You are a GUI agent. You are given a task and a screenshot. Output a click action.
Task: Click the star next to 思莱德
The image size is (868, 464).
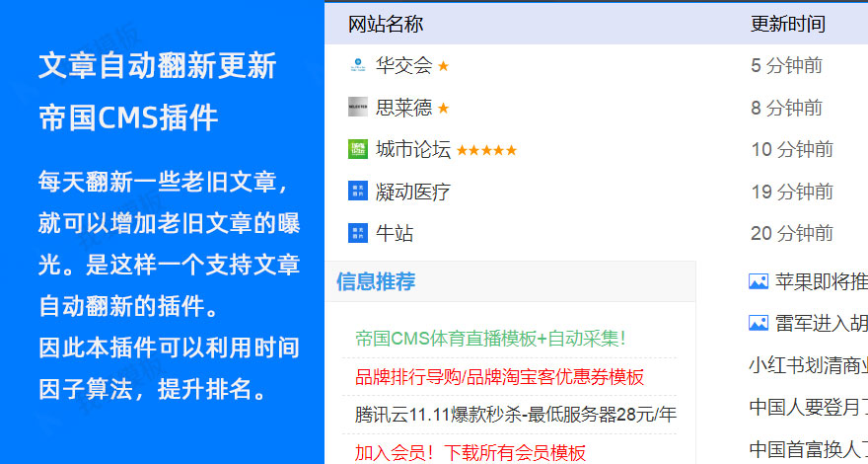click(x=443, y=108)
